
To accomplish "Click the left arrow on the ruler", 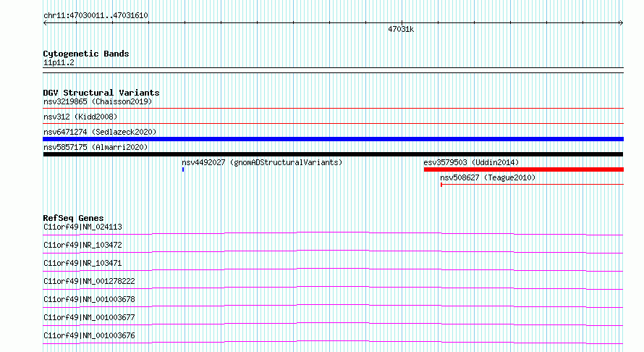I will point(45,23).
